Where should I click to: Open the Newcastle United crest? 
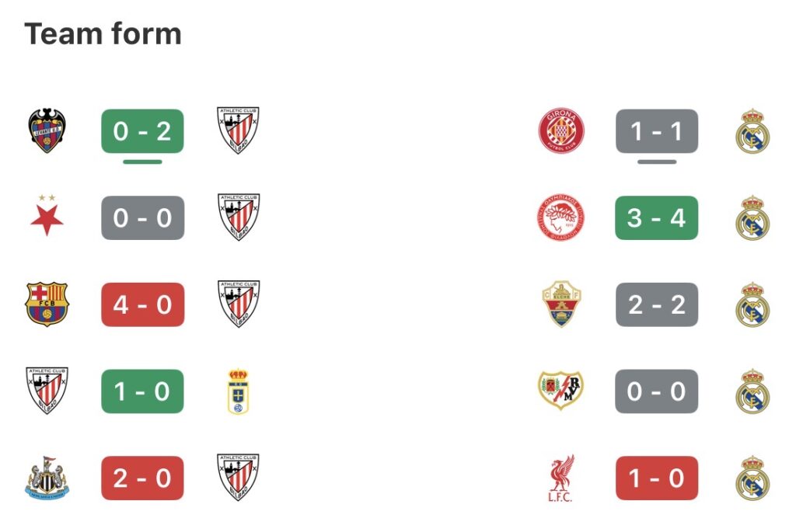pyautogui.click(x=47, y=478)
